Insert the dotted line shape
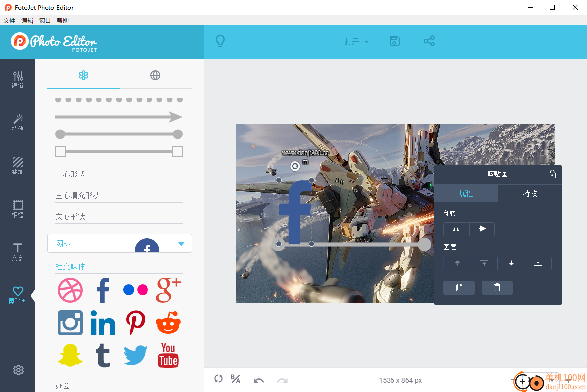 click(119, 100)
